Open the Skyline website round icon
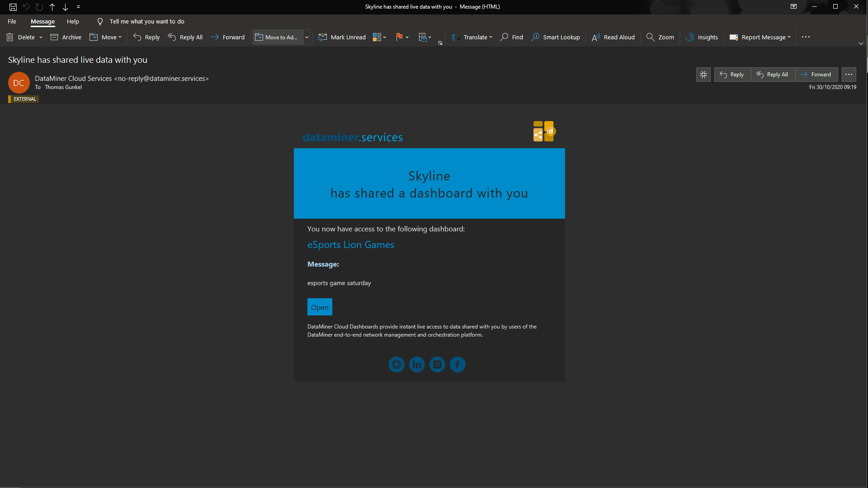868x488 pixels. tap(396, 364)
